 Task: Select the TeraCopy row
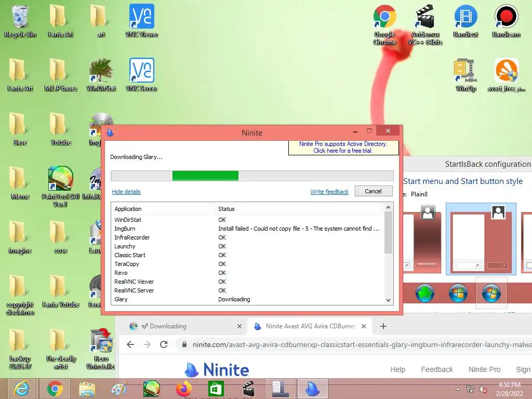pos(248,264)
